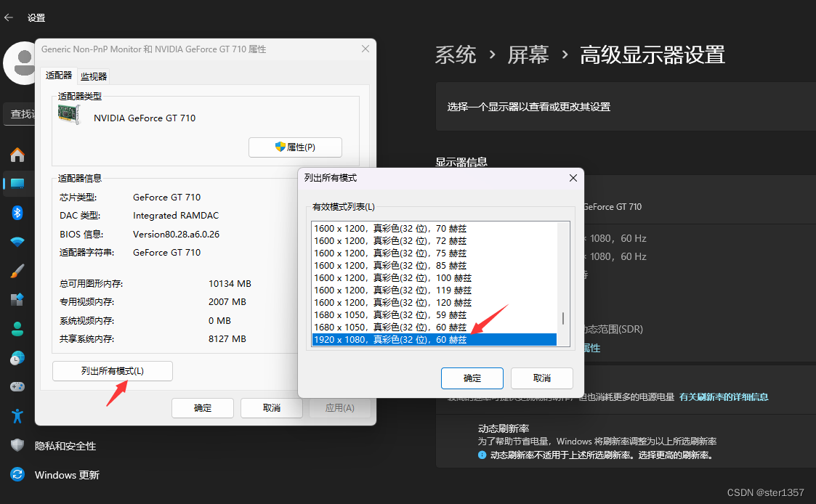Select 1600 x 1200 70 赫兹 mode
This screenshot has height=504, width=816.
[x=434, y=228]
